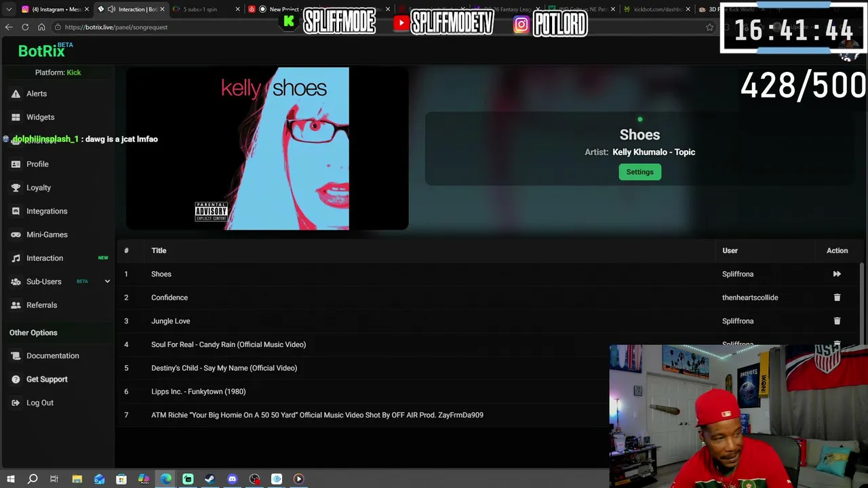Viewport: 868px width, 488px height.
Task: Click the Kelly Shoes album art thumbnail
Action: (x=267, y=148)
